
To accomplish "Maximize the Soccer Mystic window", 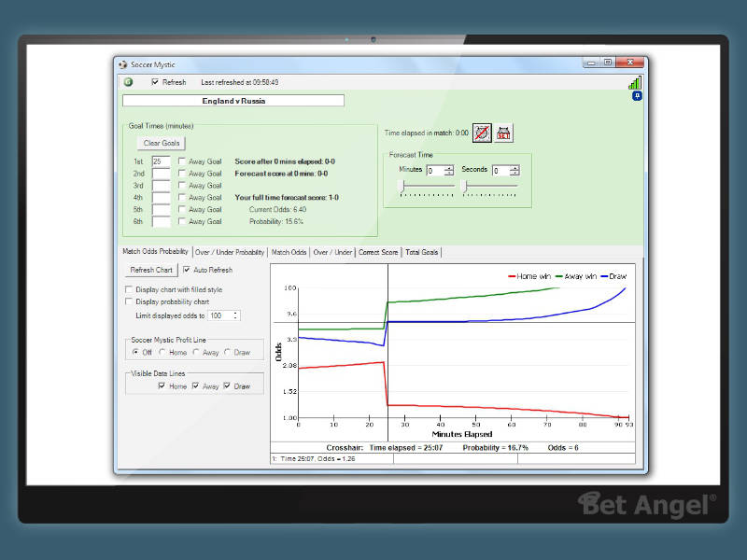I will tap(608, 63).
